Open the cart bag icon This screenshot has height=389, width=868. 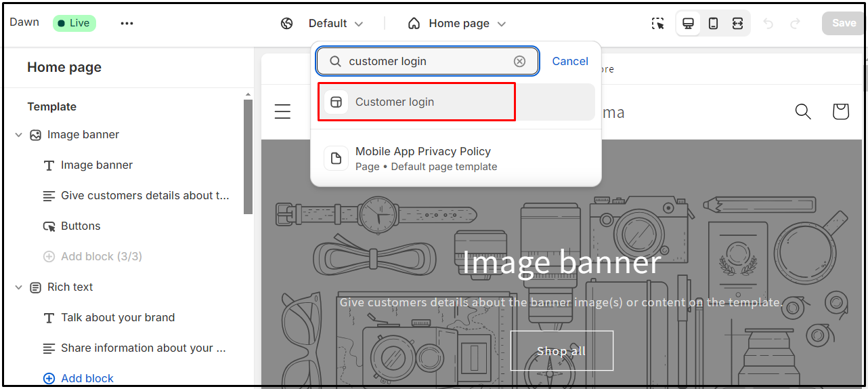click(x=840, y=112)
